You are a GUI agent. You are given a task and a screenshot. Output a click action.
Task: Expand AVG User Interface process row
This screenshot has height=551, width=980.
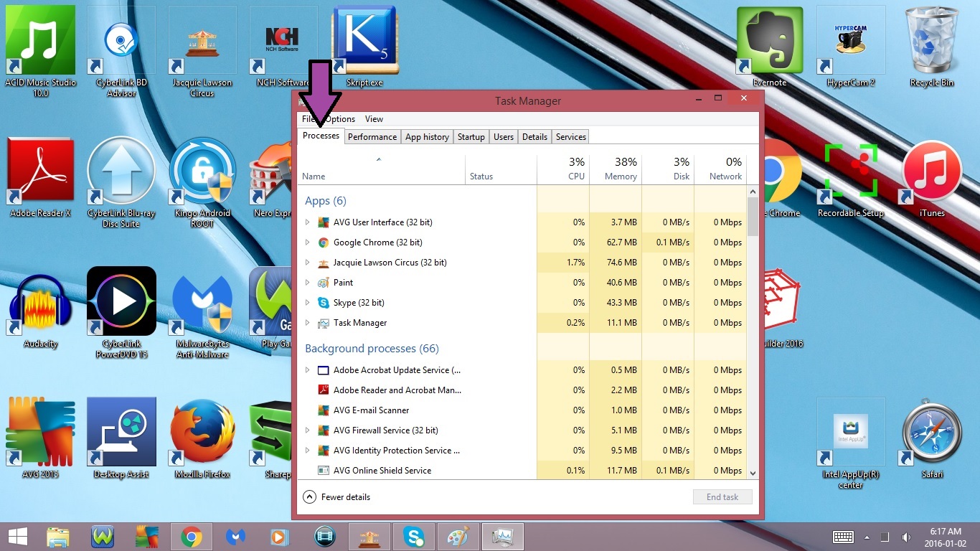[x=308, y=222]
